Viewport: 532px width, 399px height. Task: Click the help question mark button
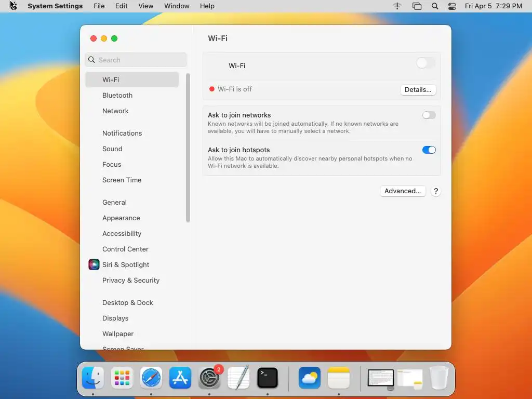(x=436, y=191)
